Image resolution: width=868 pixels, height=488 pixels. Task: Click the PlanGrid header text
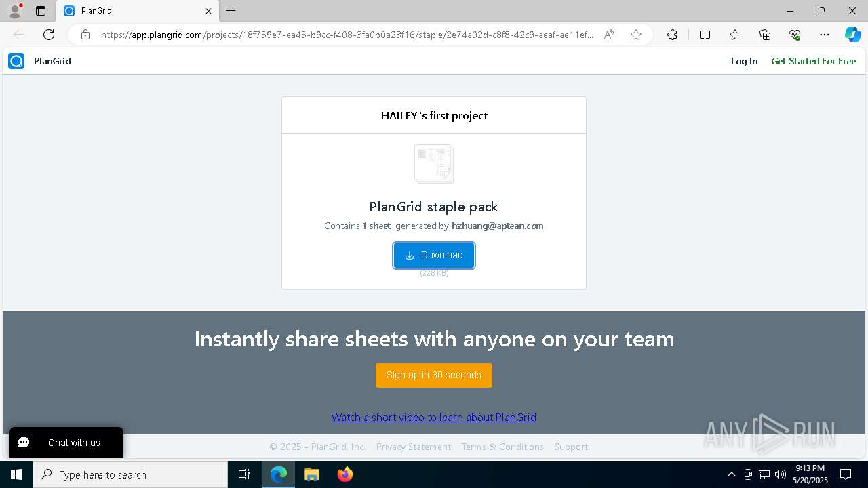tap(52, 61)
